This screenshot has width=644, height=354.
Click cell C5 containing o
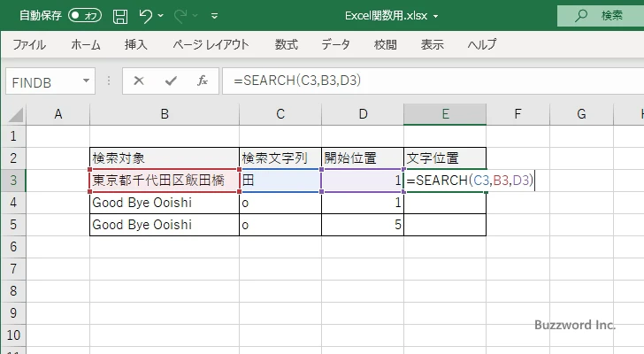click(280, 225)
